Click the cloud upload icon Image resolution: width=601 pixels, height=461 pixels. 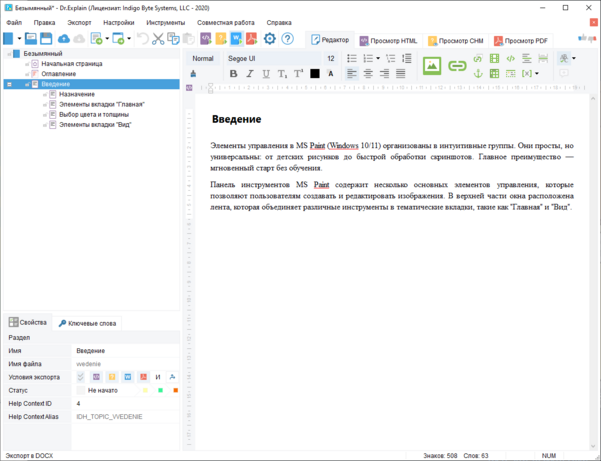(64, 39)
